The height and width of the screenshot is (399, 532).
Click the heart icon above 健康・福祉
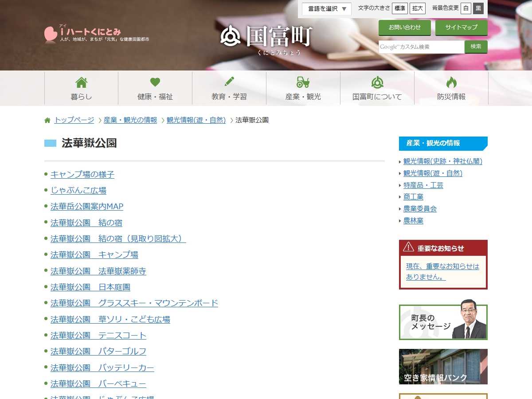tap(155, 82)
